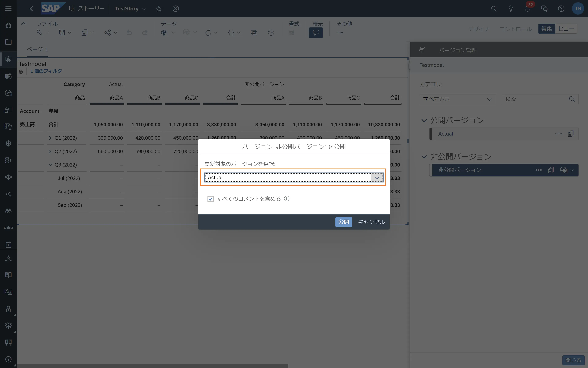
Task: Open notifications bell with 32 badge
Action: 527,9
